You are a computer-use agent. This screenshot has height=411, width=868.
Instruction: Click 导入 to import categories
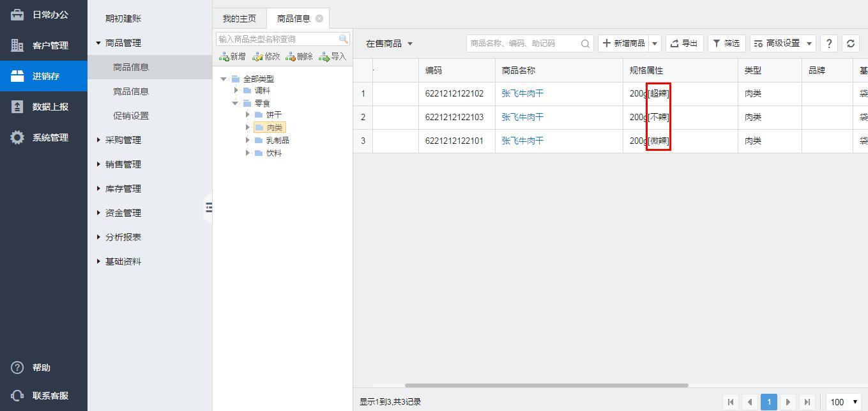click(332, 56)
